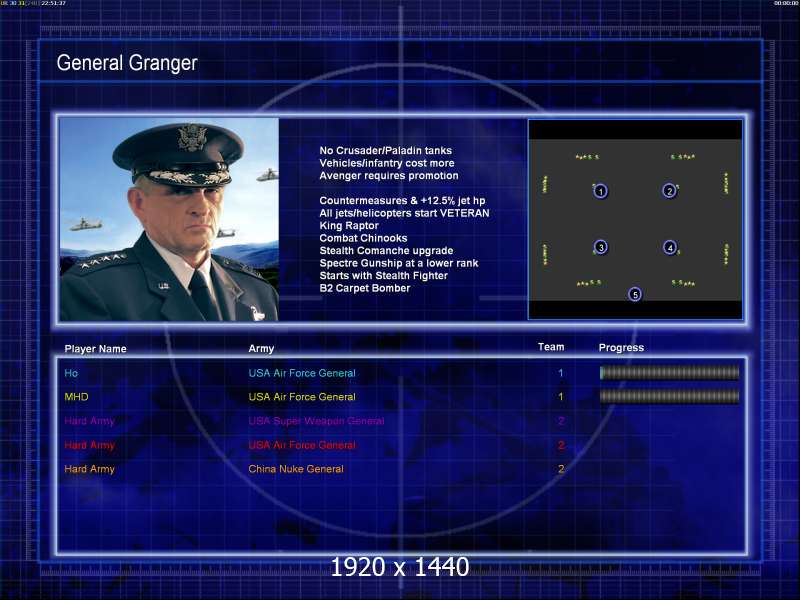Select player name "Ho"

[x=71, y=373]
